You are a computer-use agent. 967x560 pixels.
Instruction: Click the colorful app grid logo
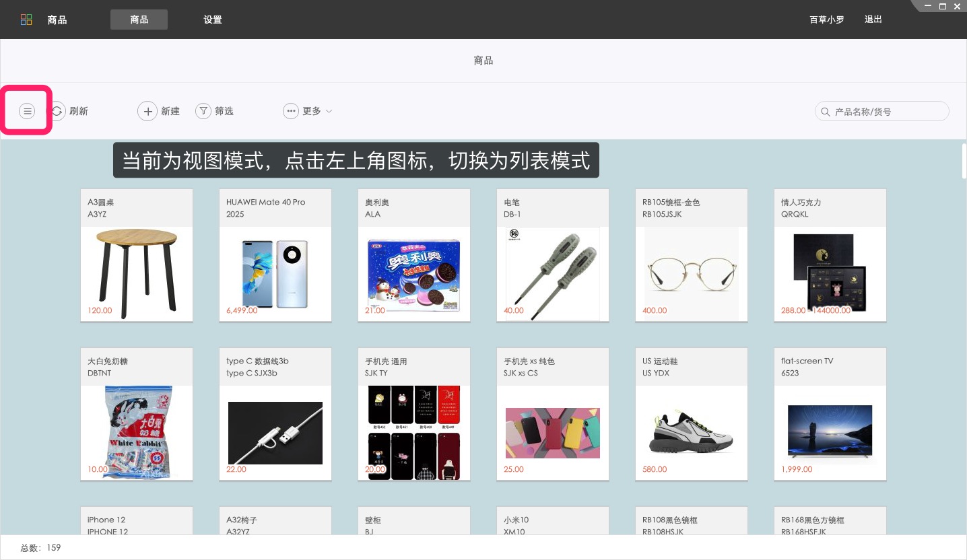(26, 20)
